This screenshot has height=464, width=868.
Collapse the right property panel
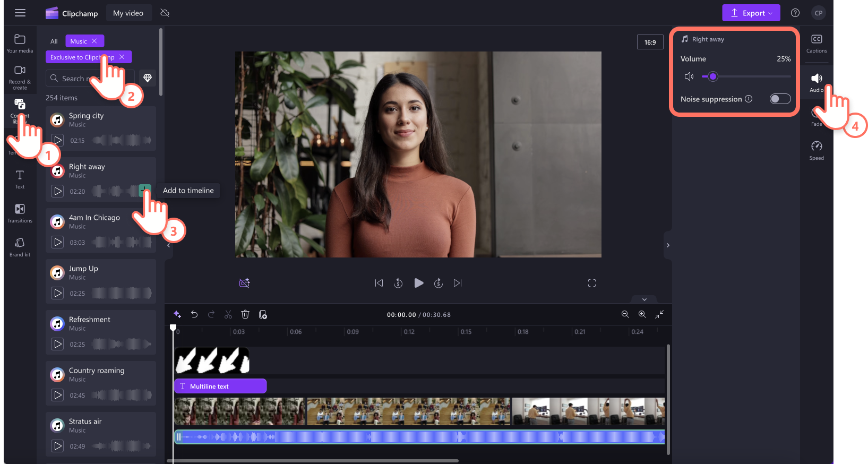pos(668,245)
